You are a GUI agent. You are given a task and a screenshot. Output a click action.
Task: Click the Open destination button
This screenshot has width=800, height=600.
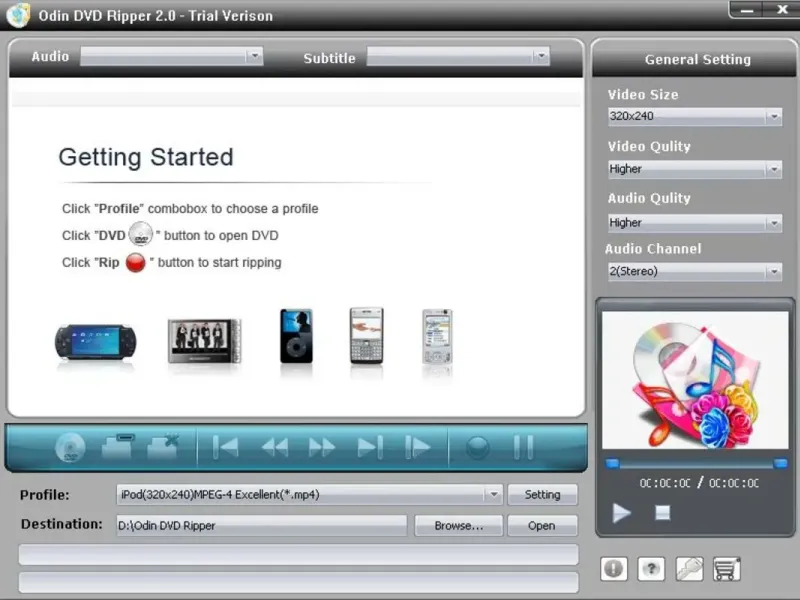pos(542,526)
